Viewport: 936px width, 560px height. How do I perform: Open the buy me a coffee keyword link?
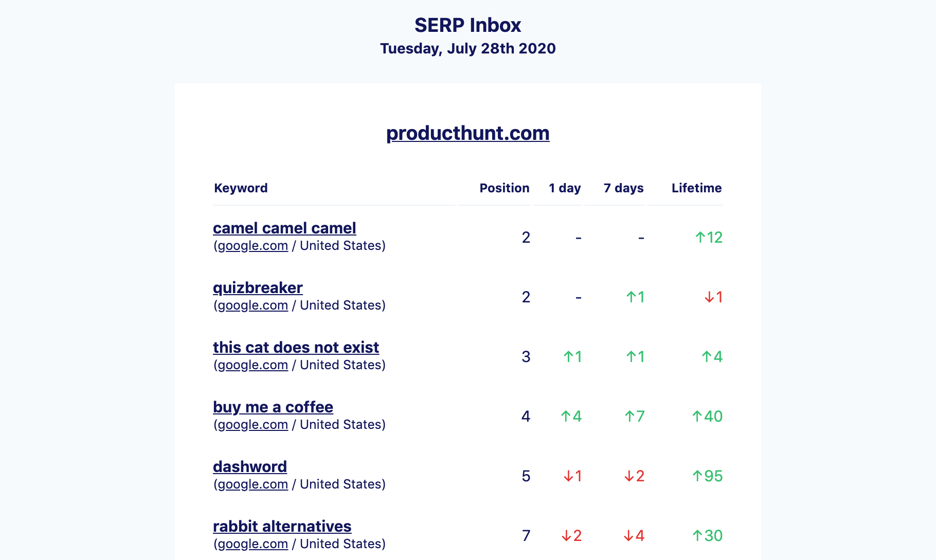pos(273,407)
